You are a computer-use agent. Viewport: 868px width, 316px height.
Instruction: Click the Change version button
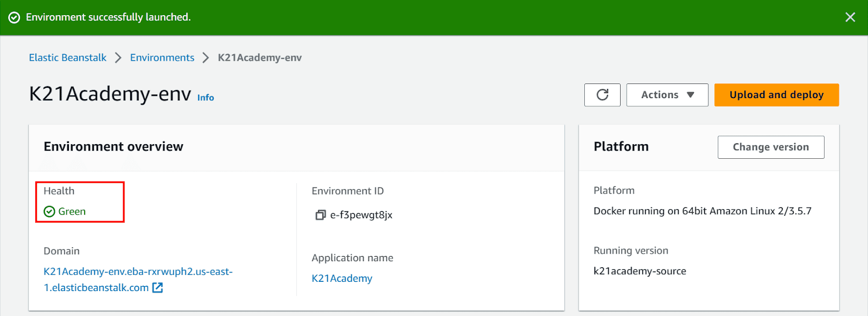click(770, 147)
